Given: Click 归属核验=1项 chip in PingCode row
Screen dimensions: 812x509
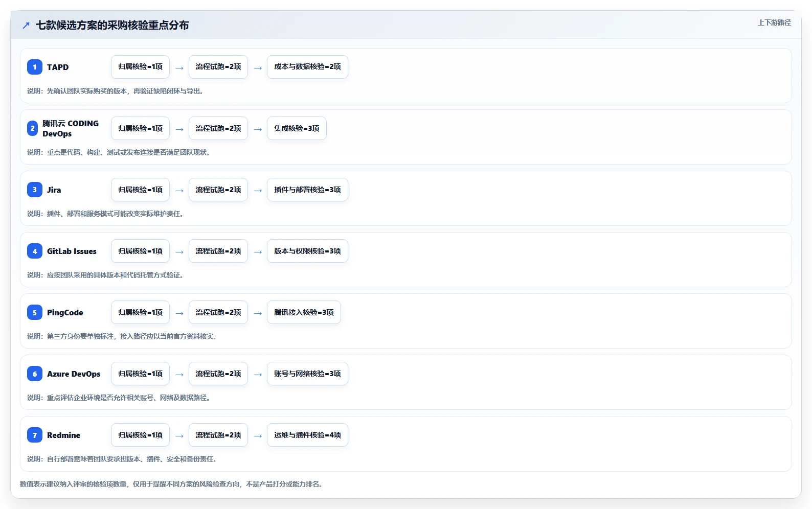Looking at the screenshot, I should click(140, 312).
